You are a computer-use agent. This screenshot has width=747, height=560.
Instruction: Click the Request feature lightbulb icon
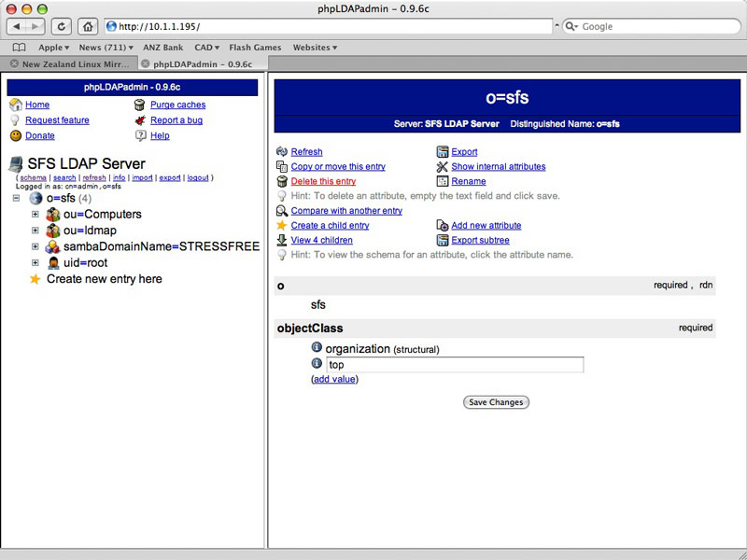(x=15, y=120)
